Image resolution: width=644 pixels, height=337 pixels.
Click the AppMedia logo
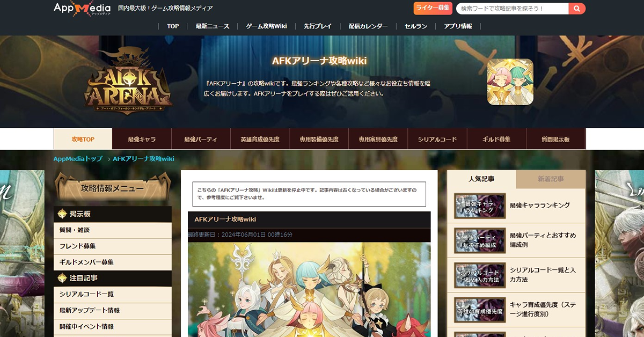point(82,8)
